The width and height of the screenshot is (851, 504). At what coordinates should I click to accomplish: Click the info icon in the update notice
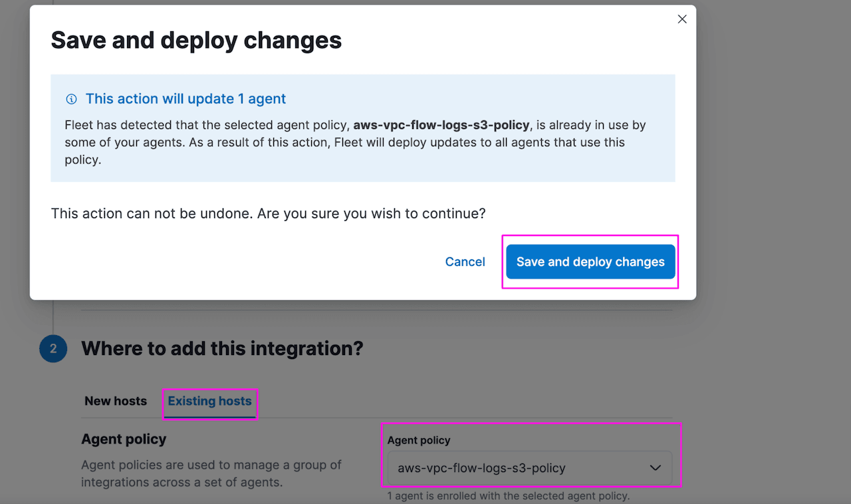click(71, 98)
